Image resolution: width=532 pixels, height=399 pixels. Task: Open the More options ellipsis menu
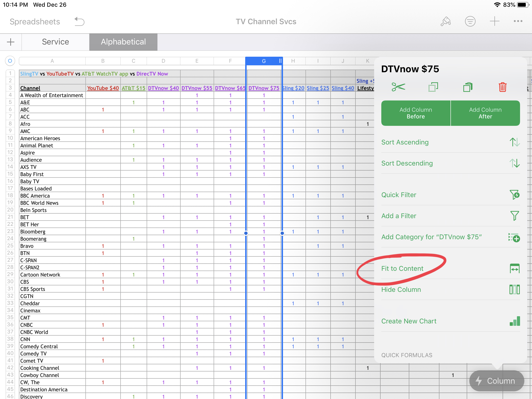(518, 21)
